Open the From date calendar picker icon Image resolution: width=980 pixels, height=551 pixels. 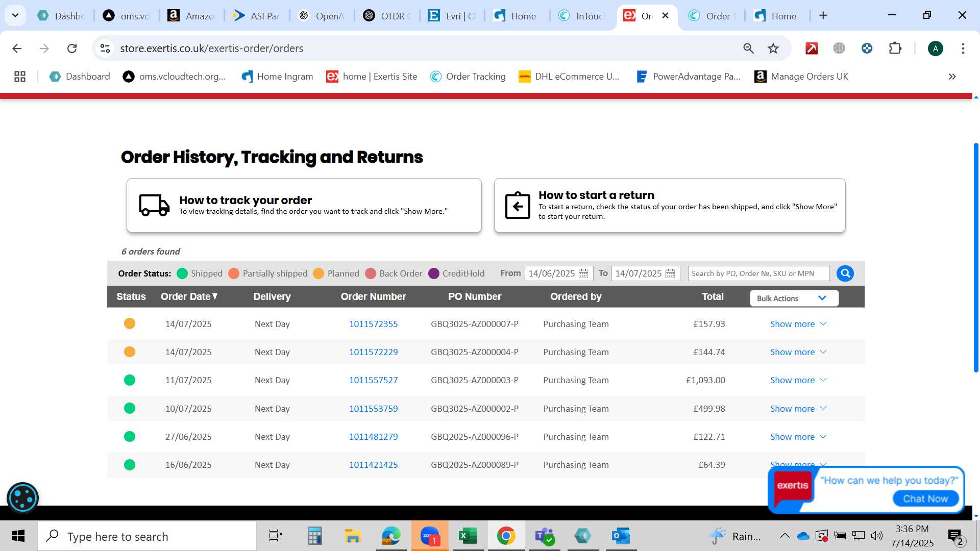583,273
